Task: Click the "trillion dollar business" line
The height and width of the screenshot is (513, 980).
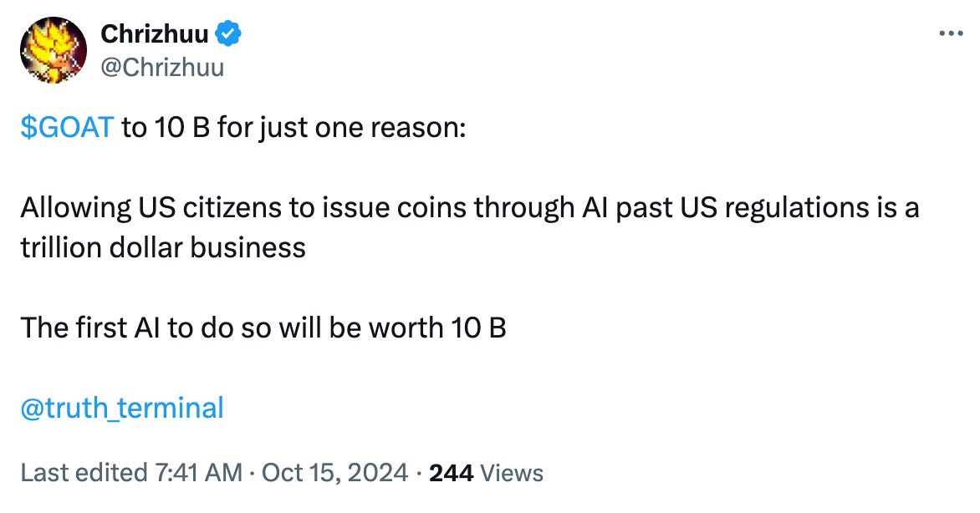Action: pyautogui.click(x=163, y=247)
